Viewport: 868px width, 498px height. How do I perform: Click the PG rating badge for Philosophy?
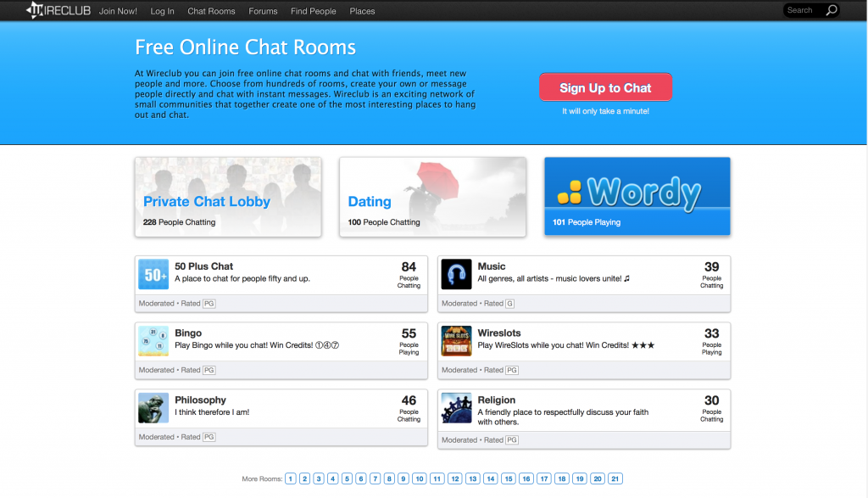(x=209, y=437)
